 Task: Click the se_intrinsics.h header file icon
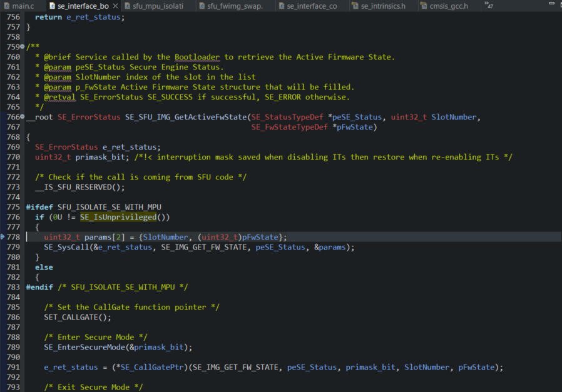pos(355,6)
